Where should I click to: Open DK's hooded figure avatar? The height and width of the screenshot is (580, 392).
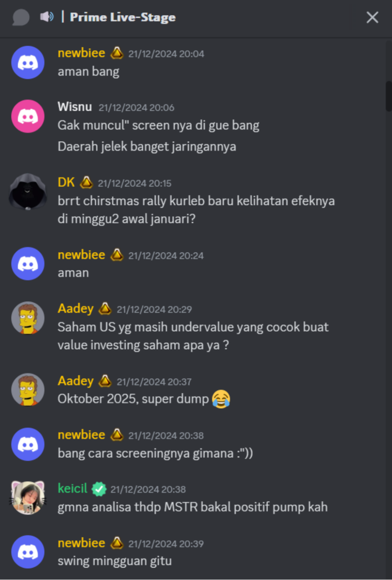[x=28, y=191]
